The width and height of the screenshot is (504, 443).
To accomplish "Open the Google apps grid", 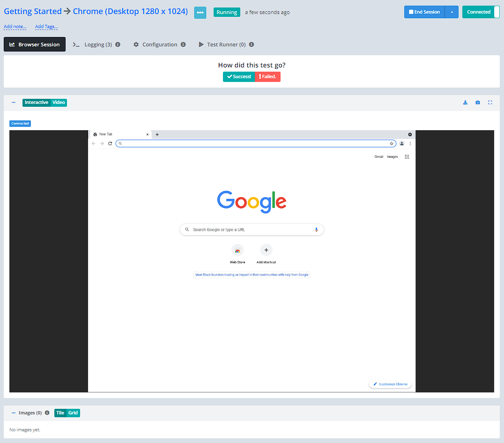I will [407, 157].
